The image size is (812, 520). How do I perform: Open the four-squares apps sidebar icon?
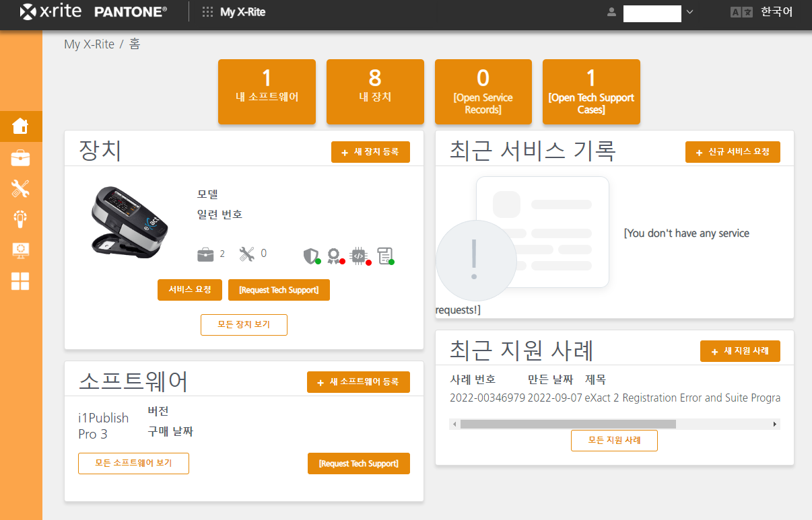coord(21,281)
